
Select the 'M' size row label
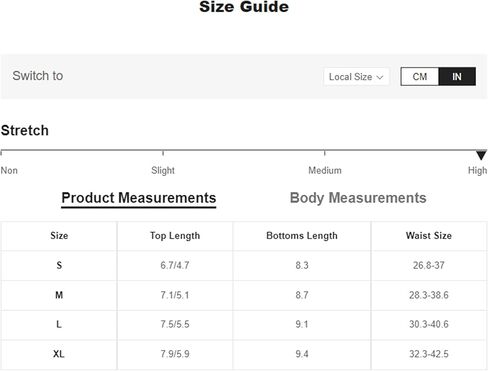(59, 295)
